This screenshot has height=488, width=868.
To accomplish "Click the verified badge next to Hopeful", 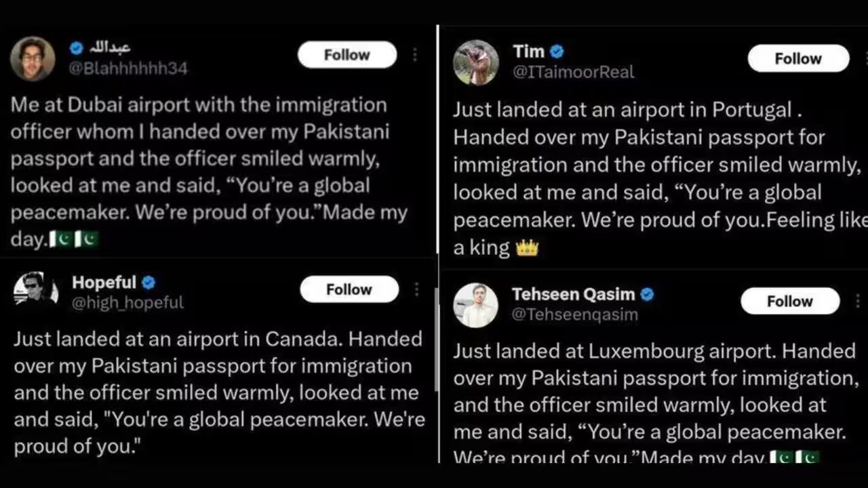I will 148,283.
